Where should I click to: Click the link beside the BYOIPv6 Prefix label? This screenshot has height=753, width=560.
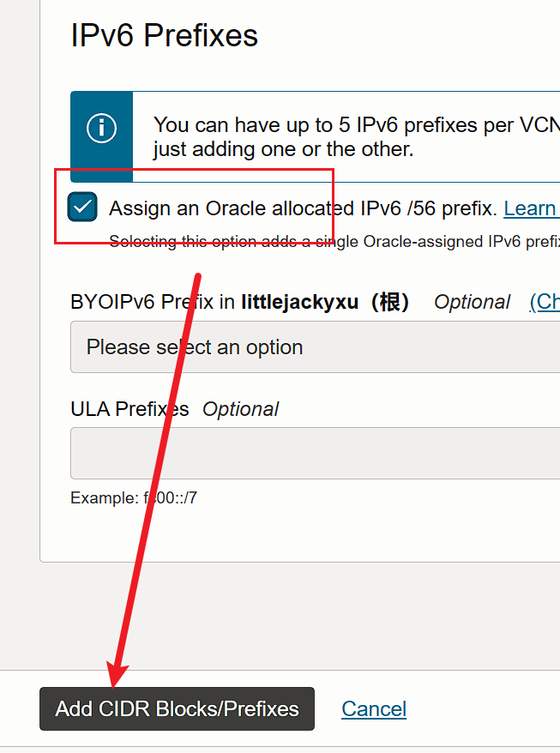click(x=545, y=302)
